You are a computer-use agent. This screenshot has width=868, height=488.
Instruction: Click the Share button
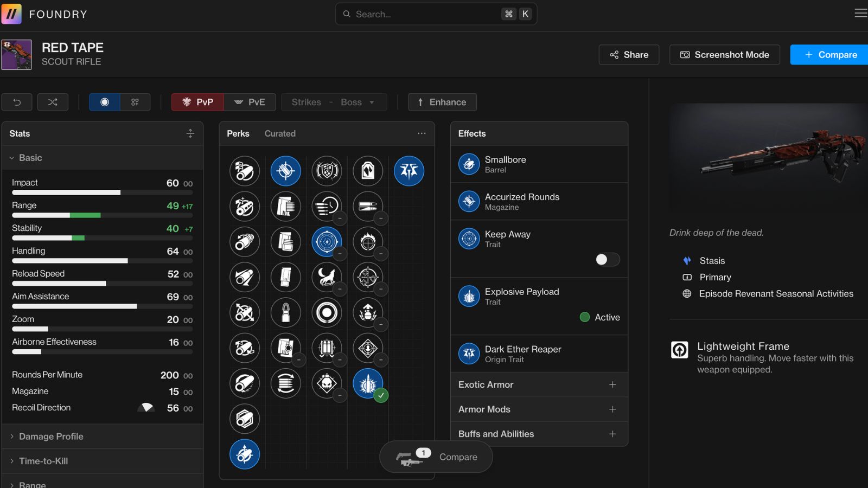629,55
